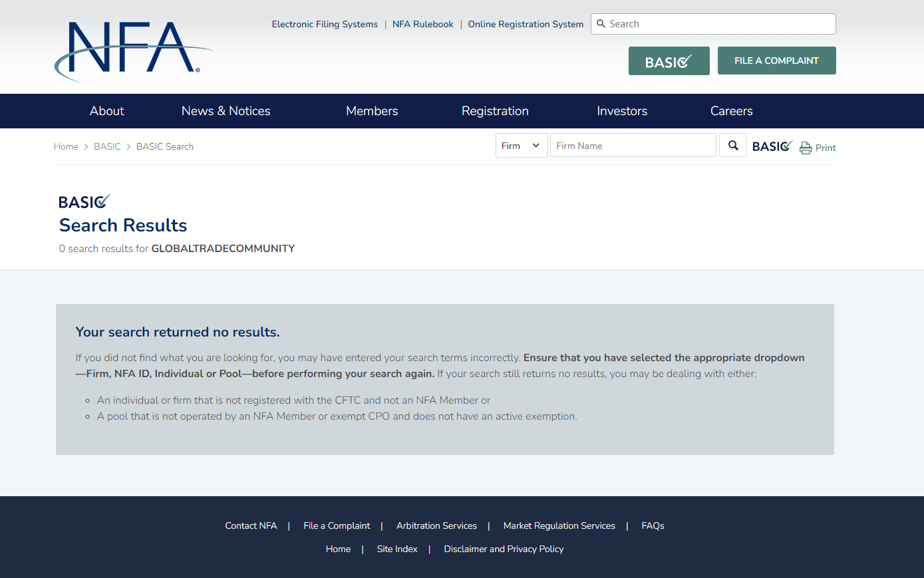Viewport: 924px width, 578px height.
Task: Click Online Registration System link
Action: [x=526, y=25]
